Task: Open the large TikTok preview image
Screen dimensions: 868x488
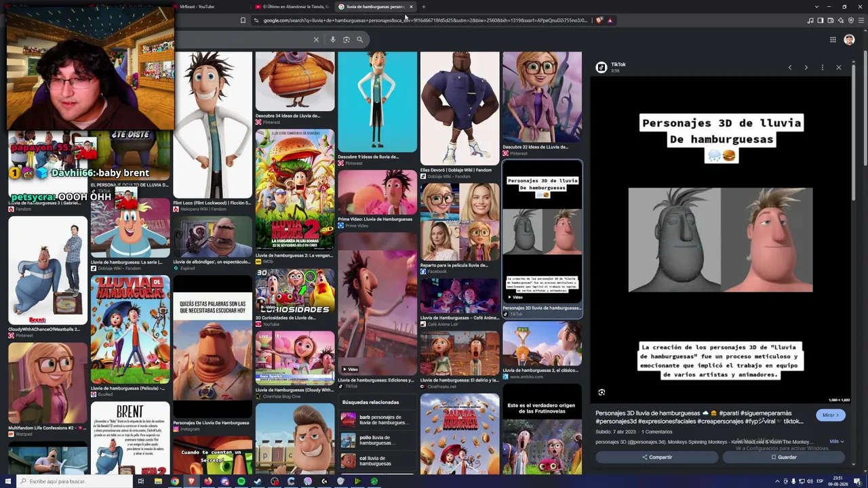Action: pyautogui.click(x=720, y=241)
